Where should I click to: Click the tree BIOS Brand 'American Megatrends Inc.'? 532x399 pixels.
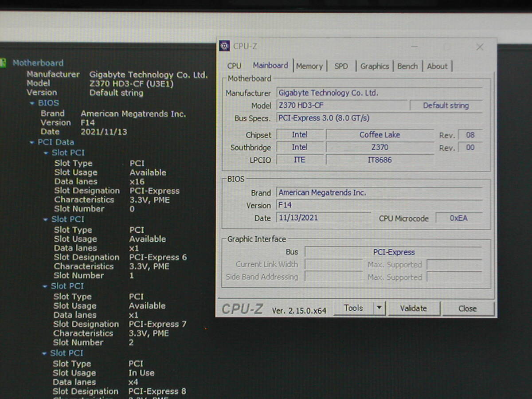click(x=133, y=114)
